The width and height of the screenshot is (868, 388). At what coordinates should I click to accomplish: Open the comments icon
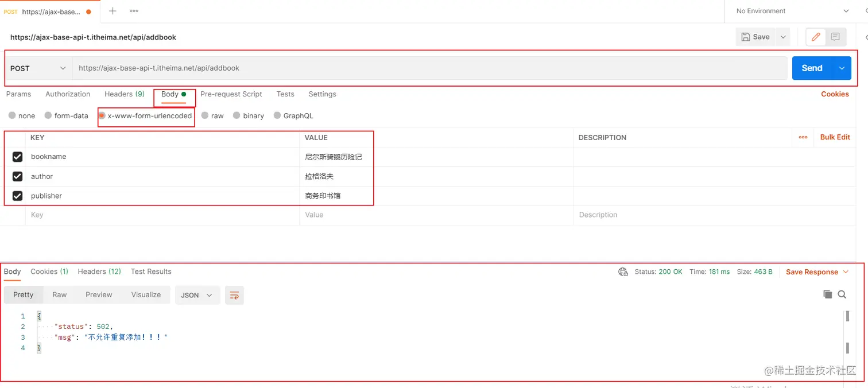(835, 37)
